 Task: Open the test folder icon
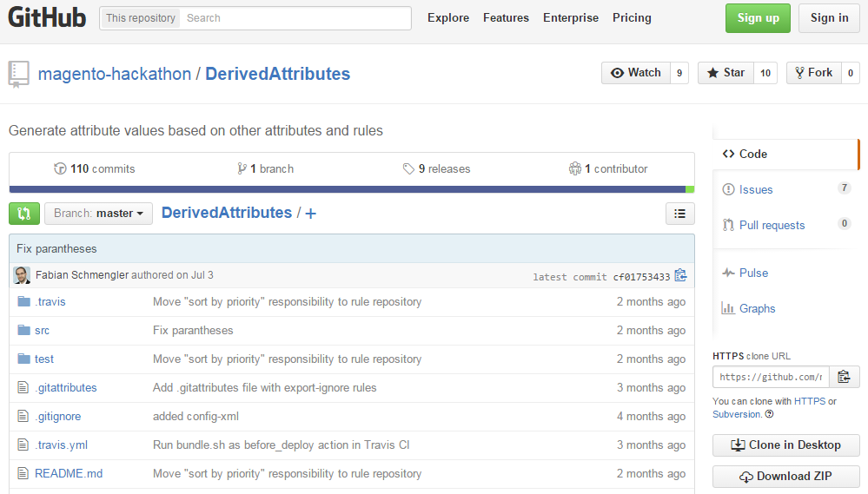[x=23, y=359]
